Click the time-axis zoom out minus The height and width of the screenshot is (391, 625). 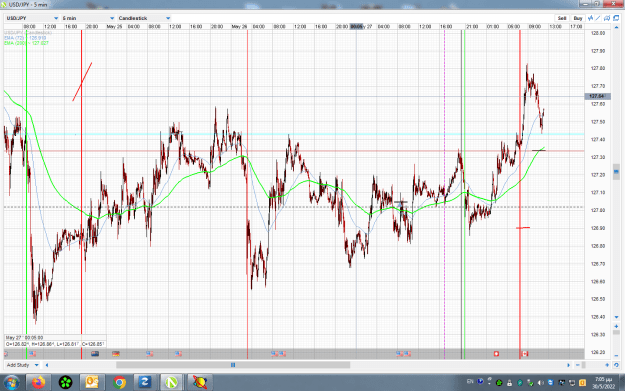pos(578,365)
